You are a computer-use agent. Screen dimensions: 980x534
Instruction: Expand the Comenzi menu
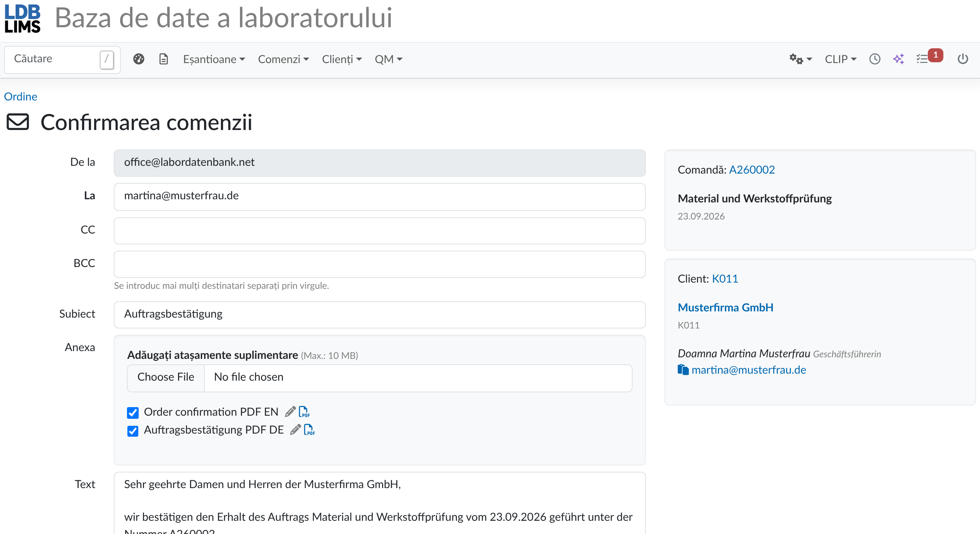pos(284,59)
